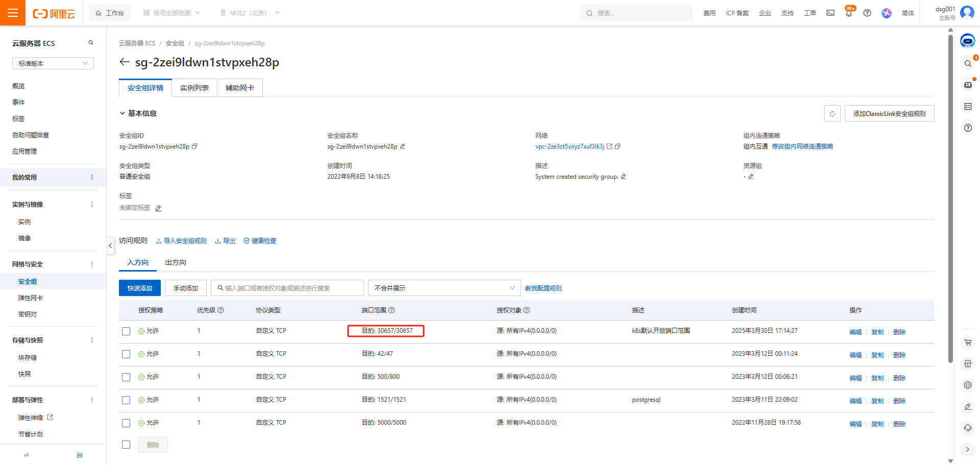980x465 pixels.
Task: Click the top bar search box
Action: click(636, 13)
